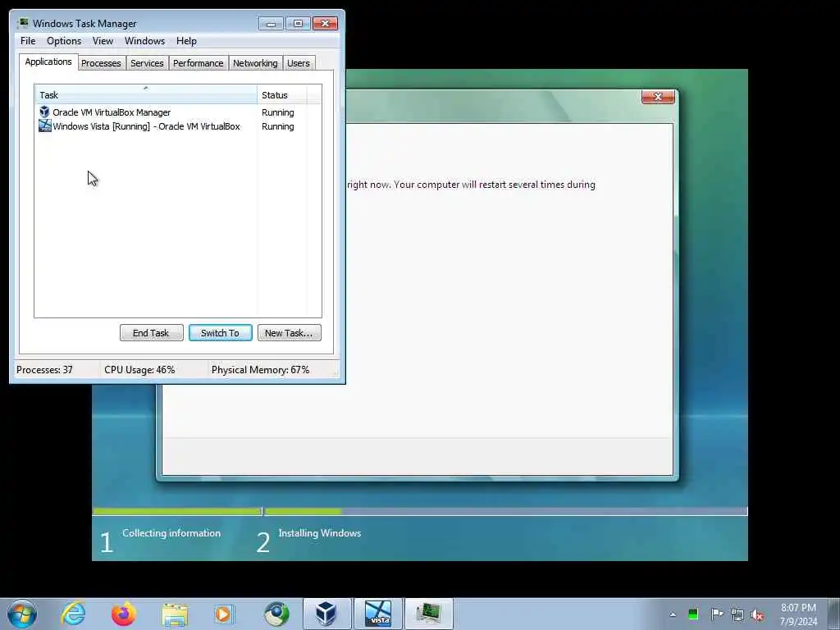Switch to VirtualBox Manager taskbar button
This screenshot has width=840, height=630.
pos(326,614)
